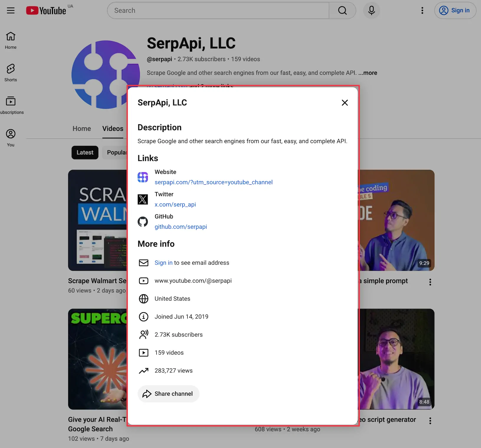Image resolution: width=481 pixels, height=448 pixels.
Task: Click the email envelope icon
Action: [144, 263]
